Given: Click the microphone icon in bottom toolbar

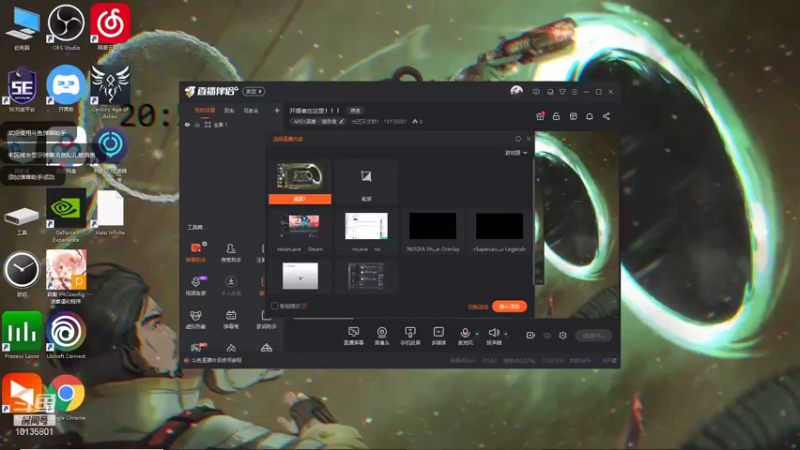Looking at the screenshot, I should 465,336.
